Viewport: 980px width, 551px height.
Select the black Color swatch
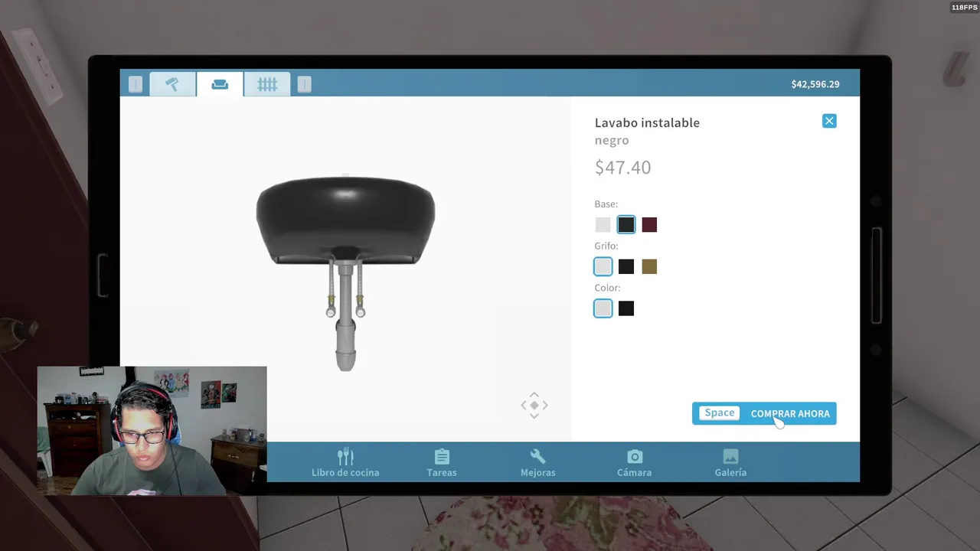tap(626, 308)
